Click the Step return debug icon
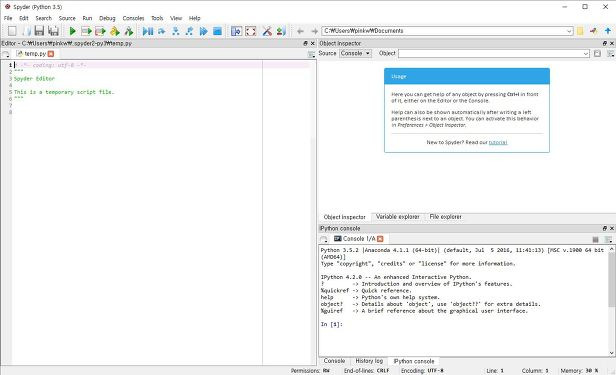 (189, 31)
